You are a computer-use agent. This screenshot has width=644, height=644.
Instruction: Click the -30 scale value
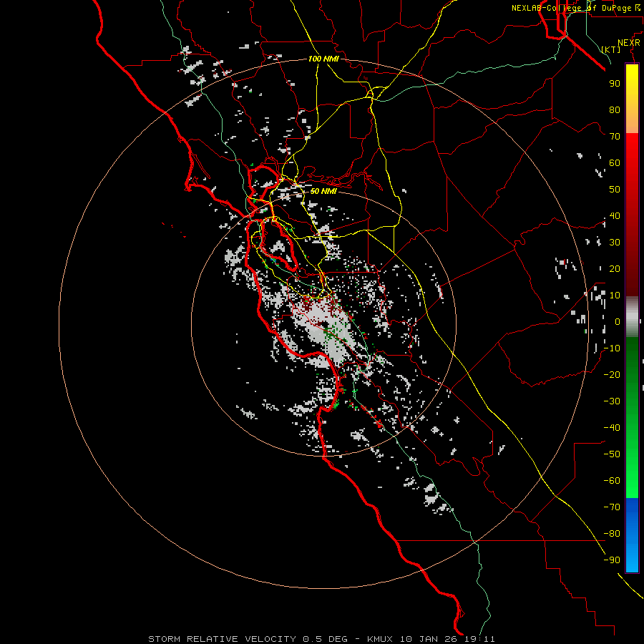[x=612, y=401]
